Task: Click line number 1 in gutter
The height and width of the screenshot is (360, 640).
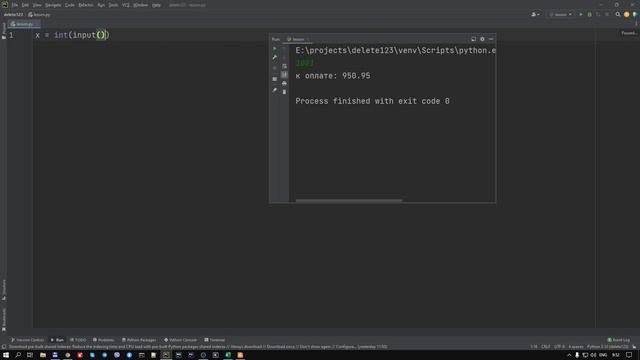Action: (x=11, y=35)
